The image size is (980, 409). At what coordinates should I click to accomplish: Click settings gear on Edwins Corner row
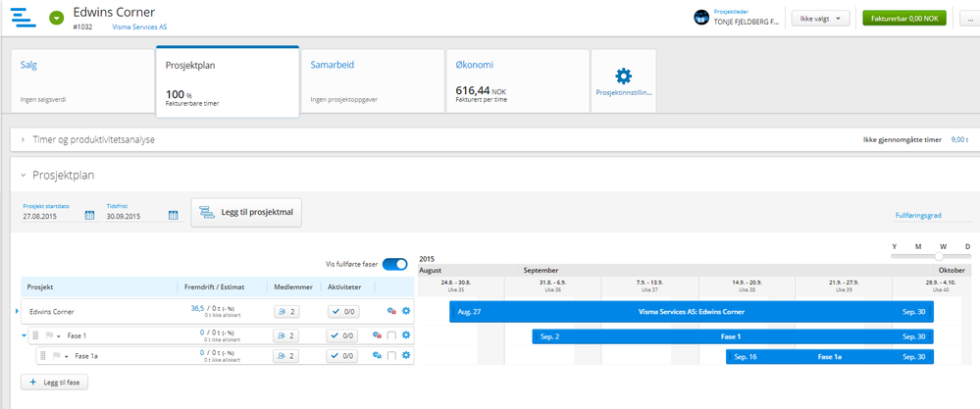pyautogui.click(x=405, y=311)
